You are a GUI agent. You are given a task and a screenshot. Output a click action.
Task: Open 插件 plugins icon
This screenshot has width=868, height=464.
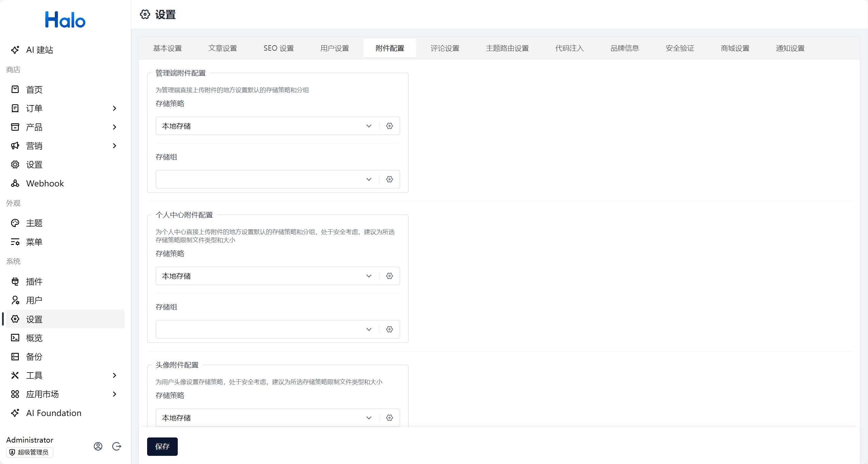[x=15, y=281]
